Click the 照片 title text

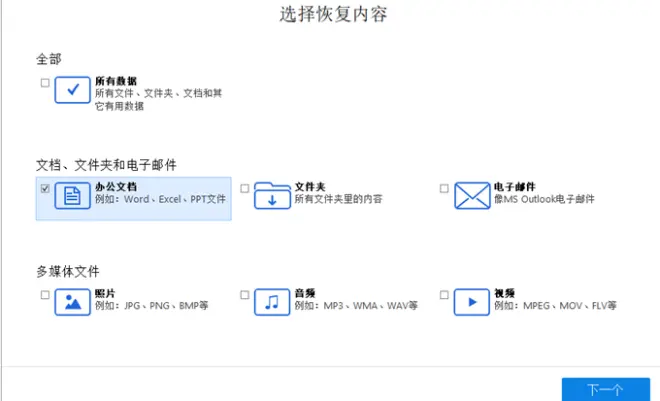click(105, 293)
